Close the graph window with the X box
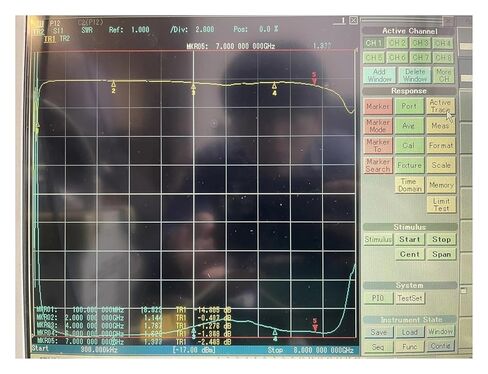This screenshot has height=374, width=488. click(x=353, y=21)
